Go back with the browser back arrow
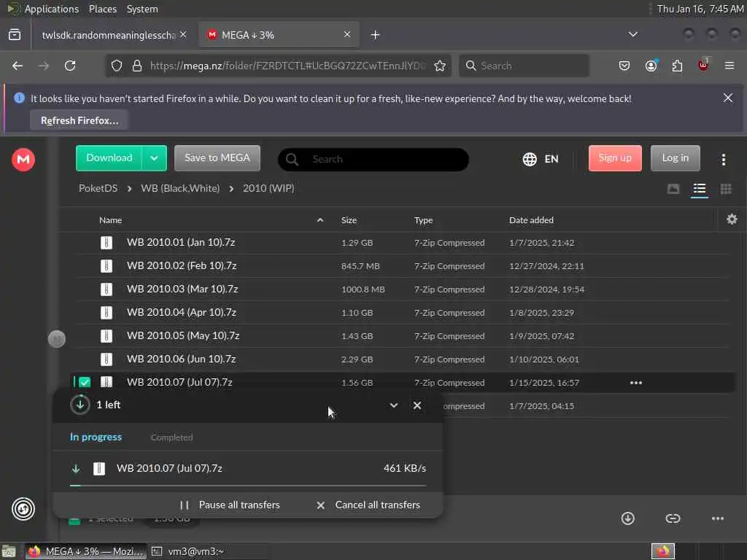 [18, 66]
